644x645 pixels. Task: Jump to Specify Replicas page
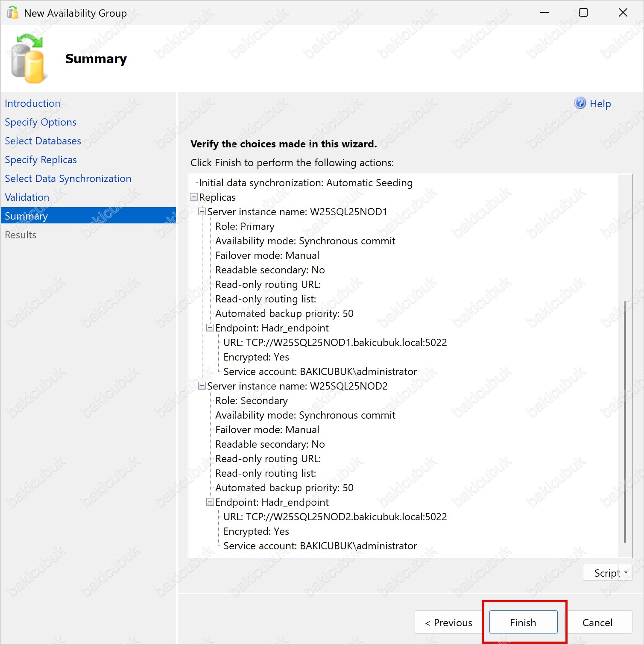41,160
